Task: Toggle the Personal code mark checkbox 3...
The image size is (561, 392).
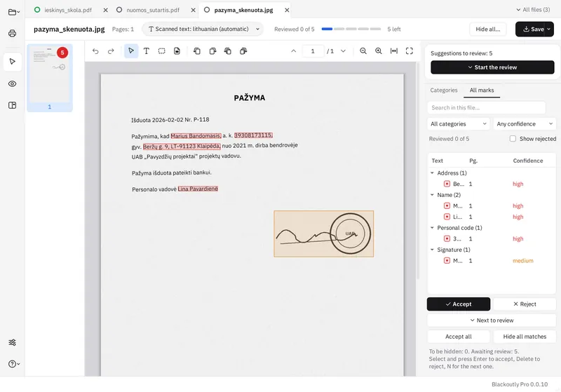Action: [447, 238]
